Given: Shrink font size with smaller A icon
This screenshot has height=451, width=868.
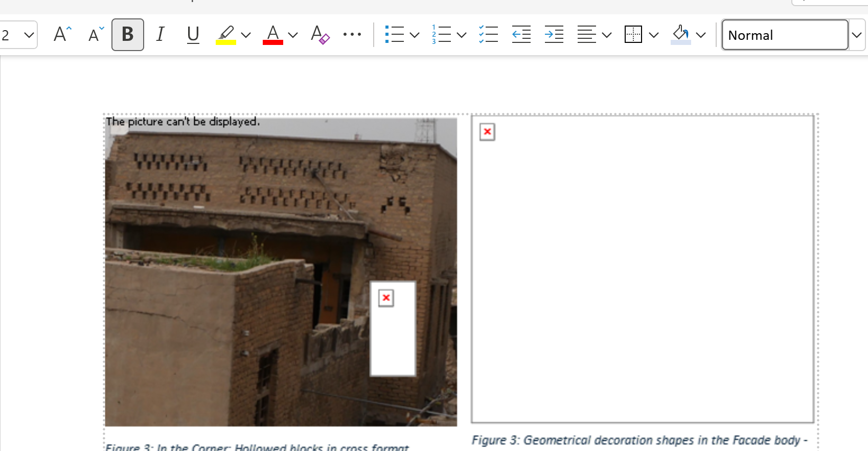Looking at the screenshot, I should 96,35.
